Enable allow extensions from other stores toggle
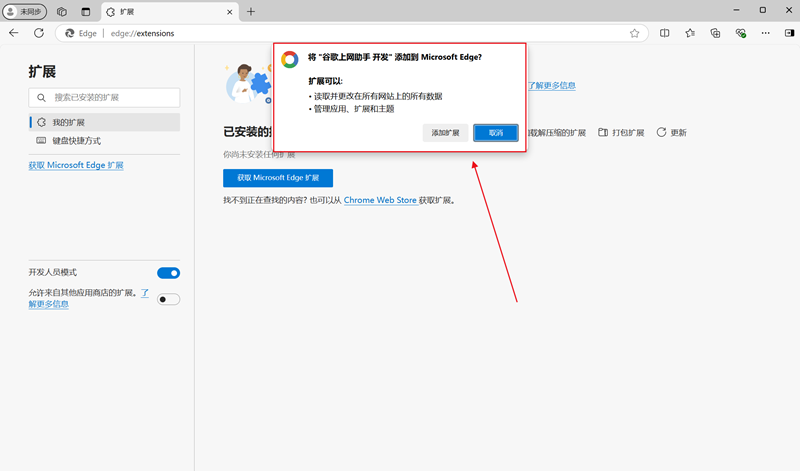800x471 pixels. [168, 298]
